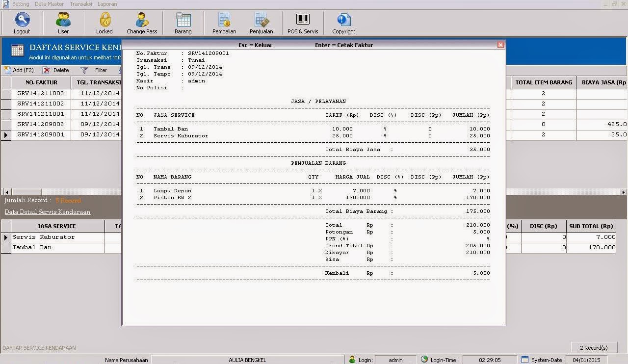Image resolution: width=628 pixels, height=364 pixels.
Task: Open the Copyright info icon
Action: [343, 23]
